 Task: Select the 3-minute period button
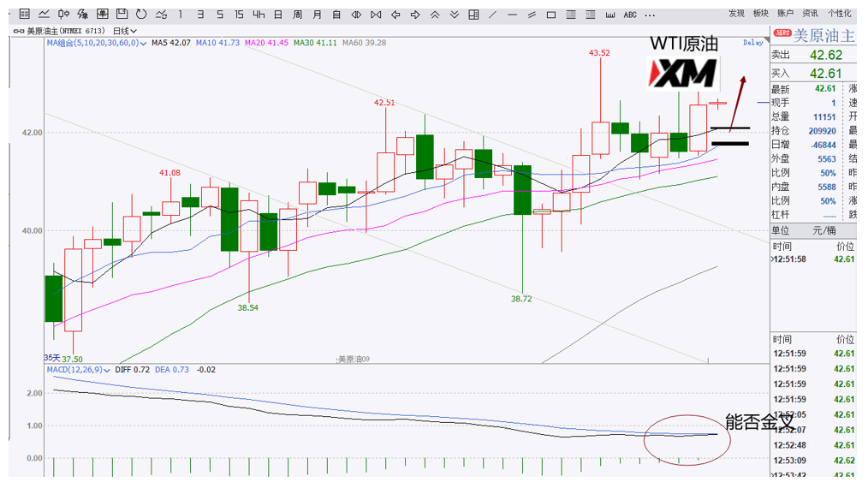pos(199,15)
